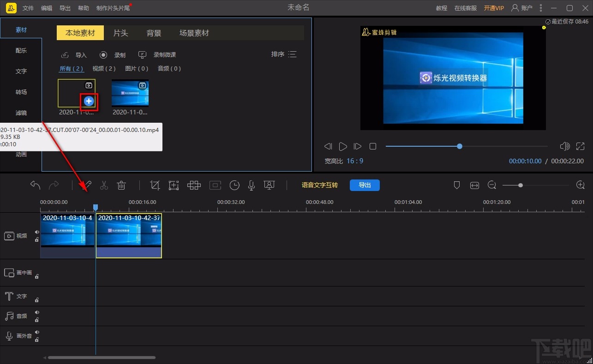Click the preview playback progress slider
The width and height of the screenshot is (593, 364).
coord(466,146)
